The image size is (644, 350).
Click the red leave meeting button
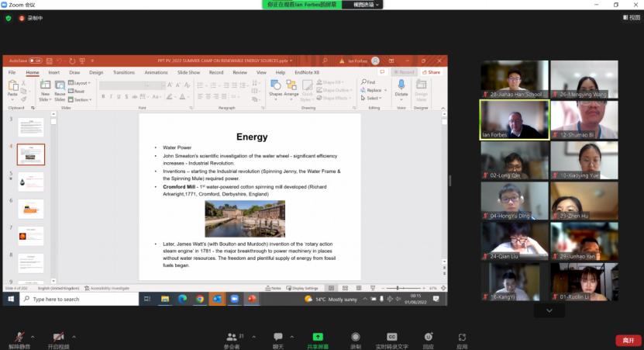tap(627, 340)
